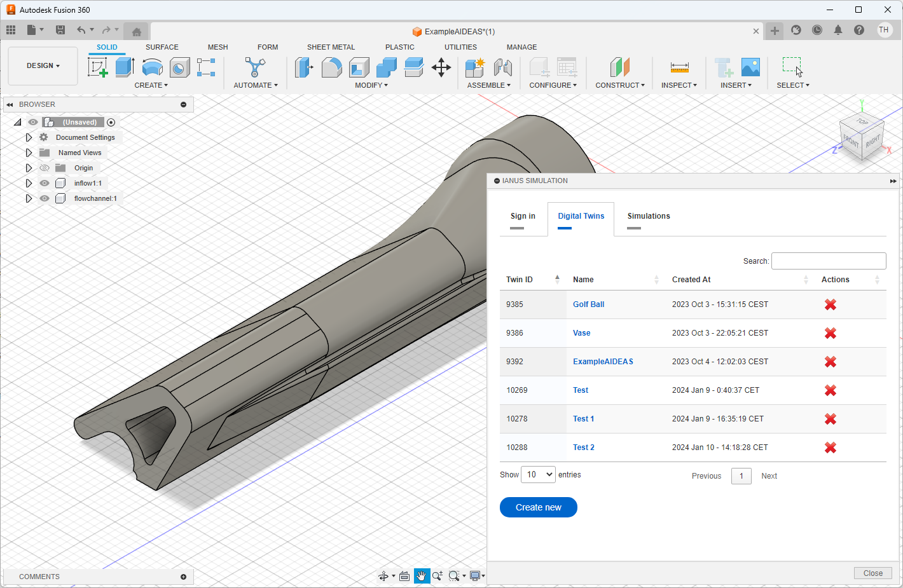The image size is (903, 588).
Task: Show the hidden Origin folder
Action: click(45, 168)
